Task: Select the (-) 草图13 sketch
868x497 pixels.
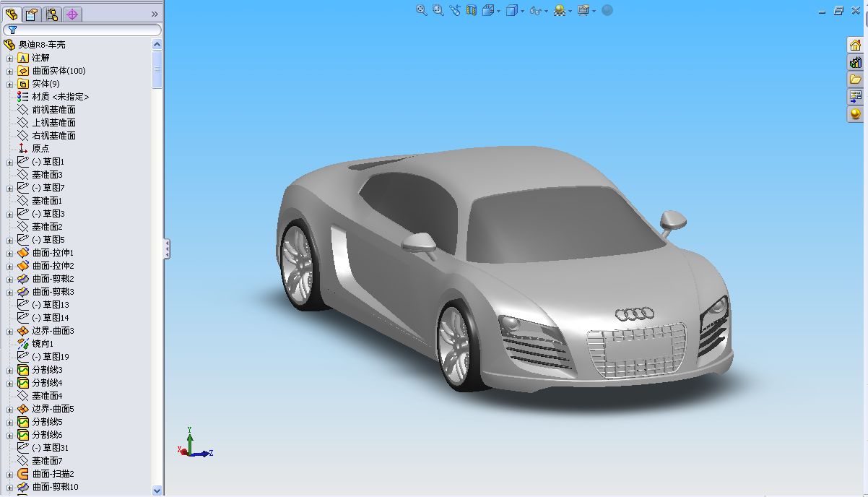Action: (x=51, y=305)
